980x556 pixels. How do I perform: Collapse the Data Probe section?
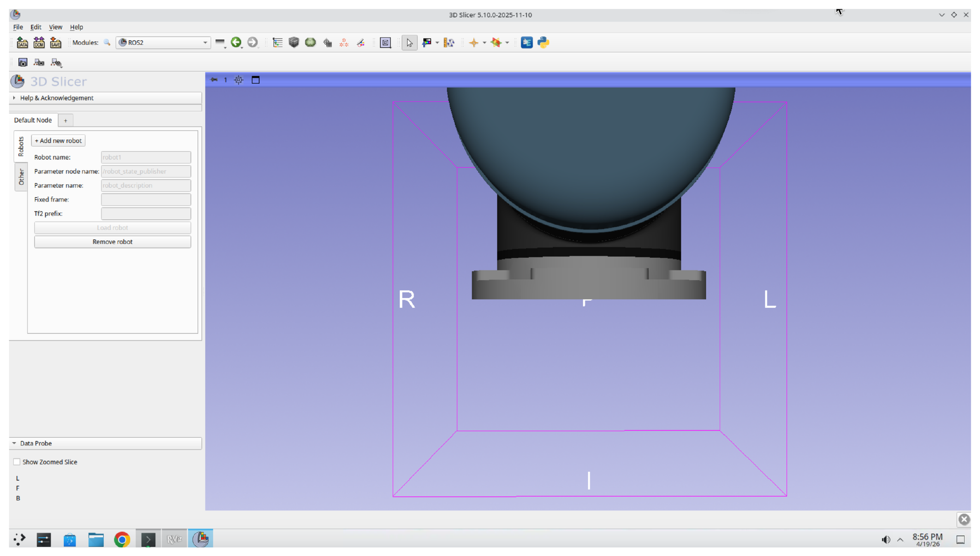tap(14, 443)
